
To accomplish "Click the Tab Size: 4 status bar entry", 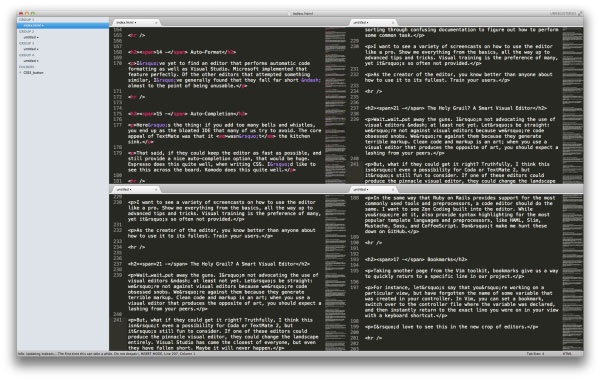I will click(535, 354).
